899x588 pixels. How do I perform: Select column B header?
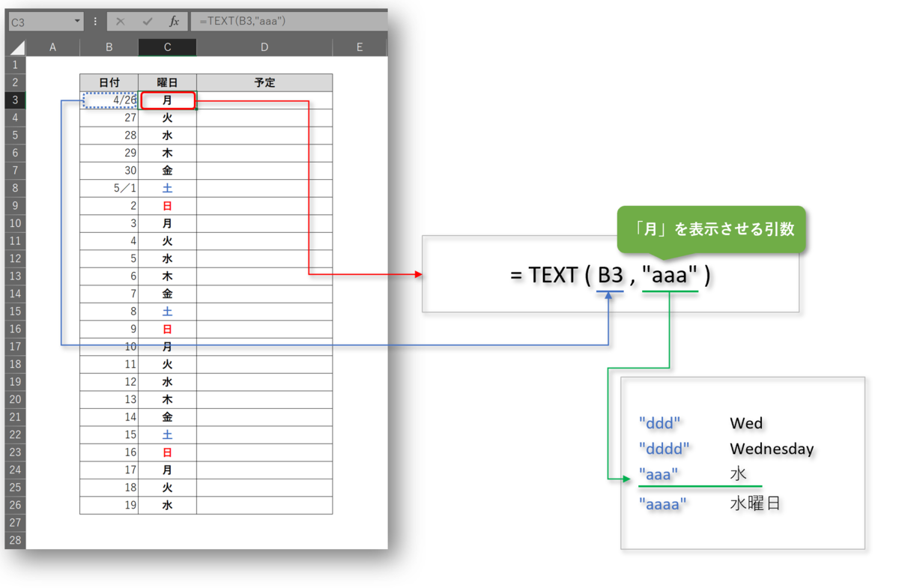(x=109, y=47)
